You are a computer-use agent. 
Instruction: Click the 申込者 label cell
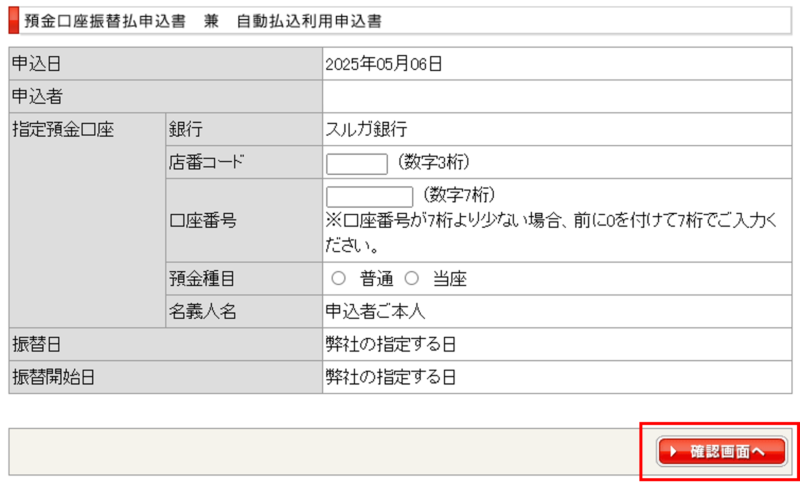pos(37,97)
